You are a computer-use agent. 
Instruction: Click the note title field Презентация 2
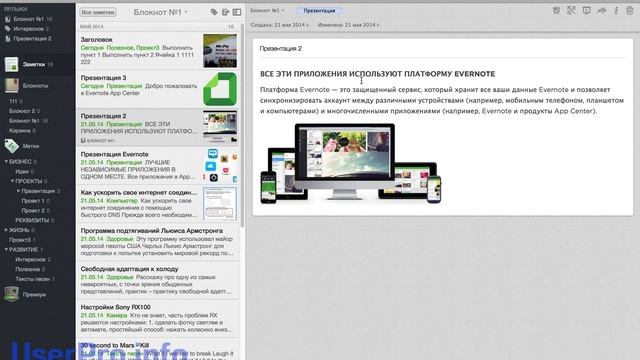pos(442,49)
